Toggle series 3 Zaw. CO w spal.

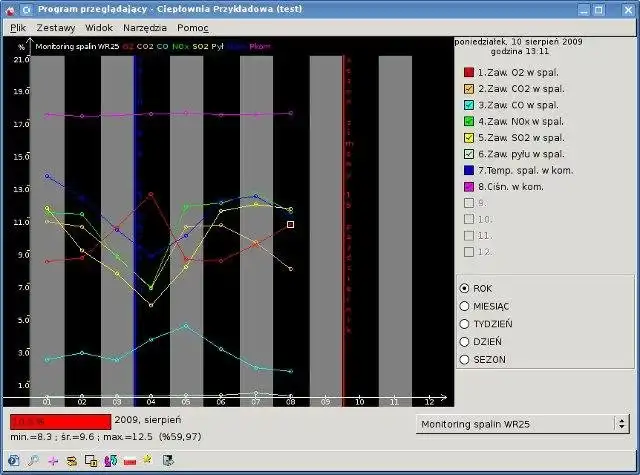pos(469,105)
